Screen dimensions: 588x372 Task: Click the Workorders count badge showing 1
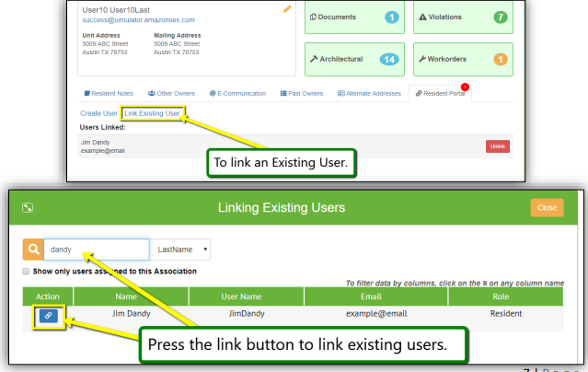[x=501, y=59]
